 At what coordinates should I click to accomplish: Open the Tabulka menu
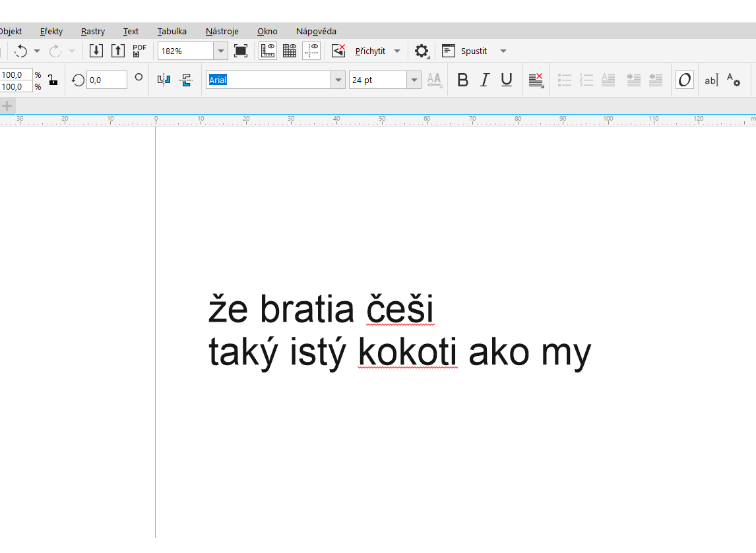coord(172,31)
